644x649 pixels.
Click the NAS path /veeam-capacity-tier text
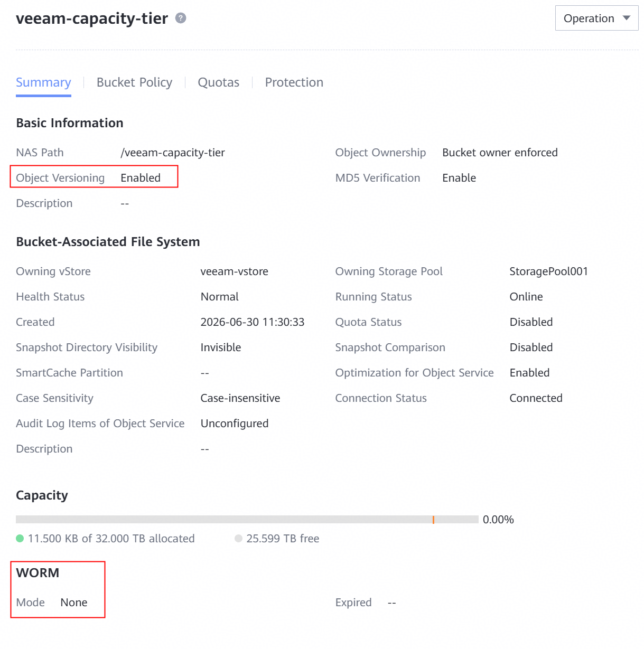coord(173,153)
